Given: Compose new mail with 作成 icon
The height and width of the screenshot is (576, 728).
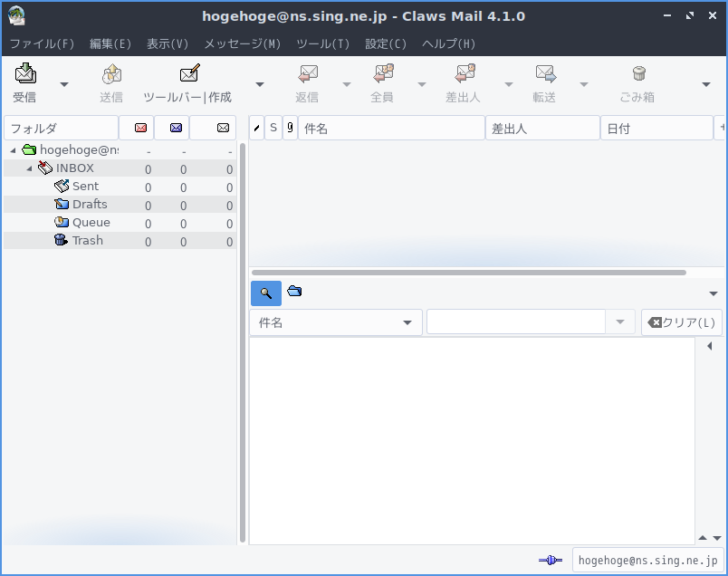Looking at the screenshot, I should pos(189,73).
